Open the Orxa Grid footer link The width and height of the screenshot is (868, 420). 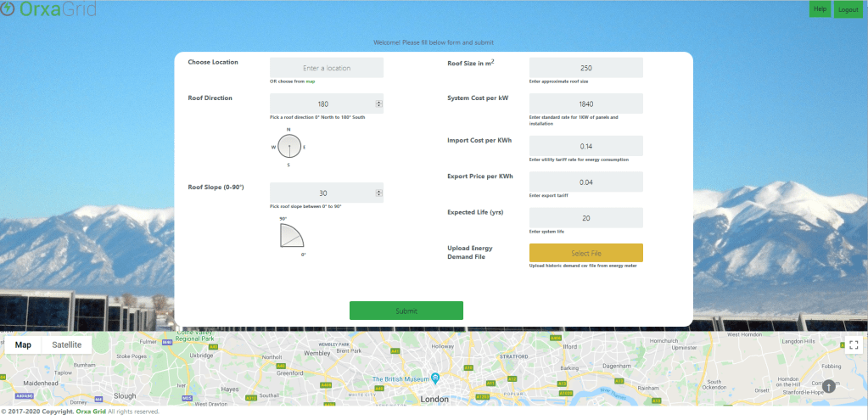click(x=91, y=412)
